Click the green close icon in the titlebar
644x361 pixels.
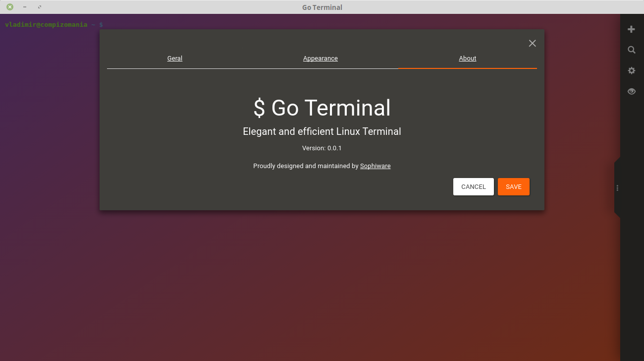[x=9, y=7]
